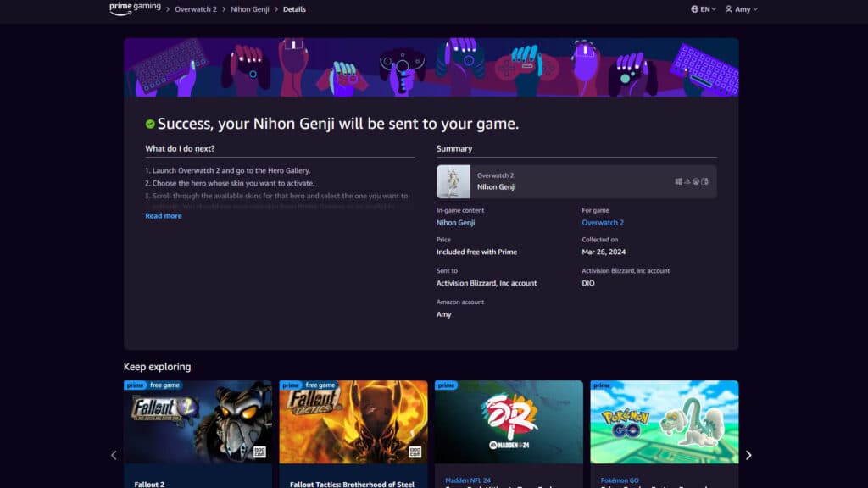Select Overwatch 2 in the breadcrumb
This screenshot has height=488, width=868.
[x=195, y=8]
